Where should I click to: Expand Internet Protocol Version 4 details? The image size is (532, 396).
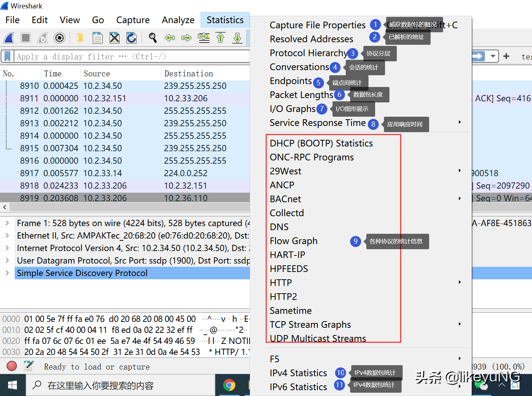[7, 248]
